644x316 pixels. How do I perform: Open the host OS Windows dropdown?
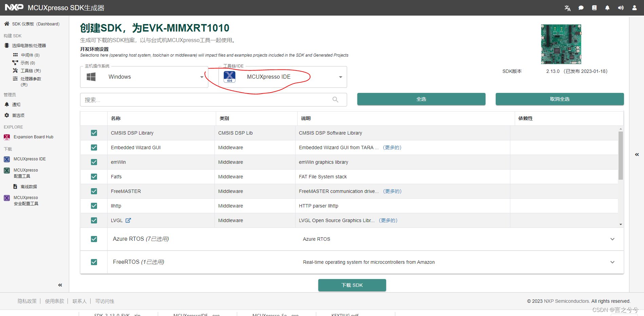(x=144, y=77)
